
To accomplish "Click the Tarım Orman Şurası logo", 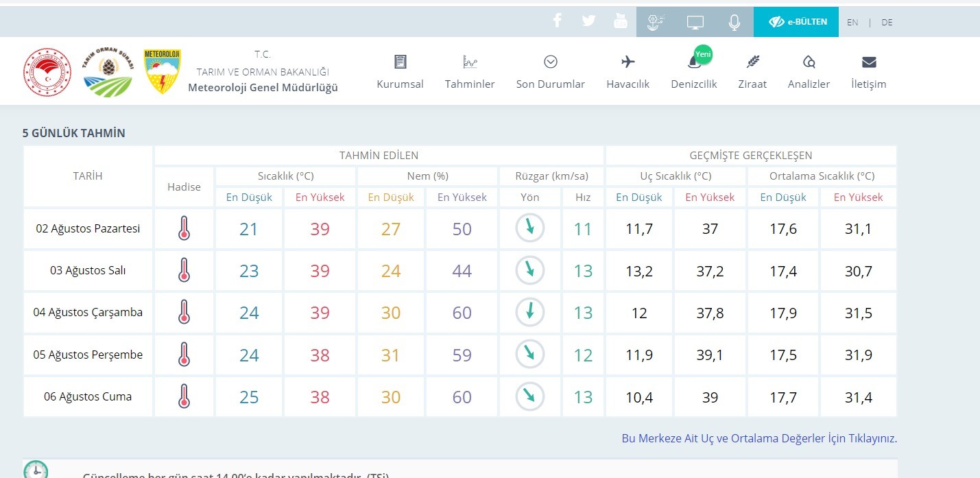I will point(108,72).
